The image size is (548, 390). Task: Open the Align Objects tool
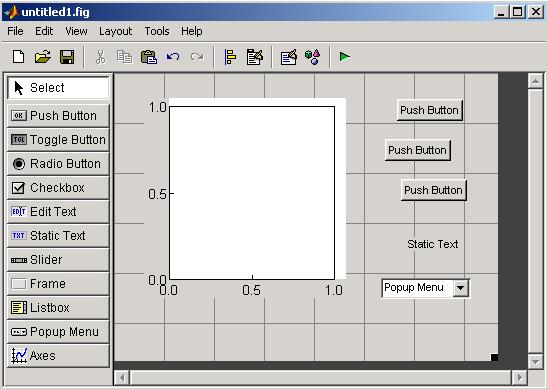230,57
